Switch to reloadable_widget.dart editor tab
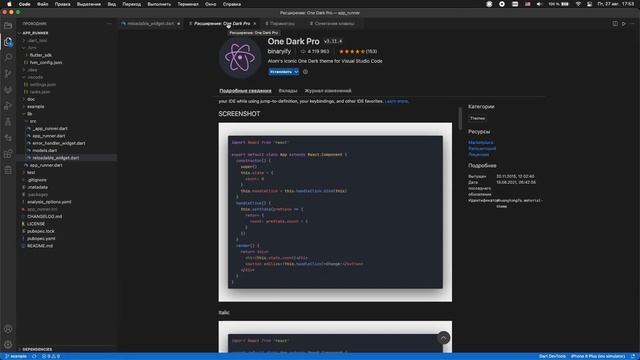The image size is (640, 360). tap(150, 24)
